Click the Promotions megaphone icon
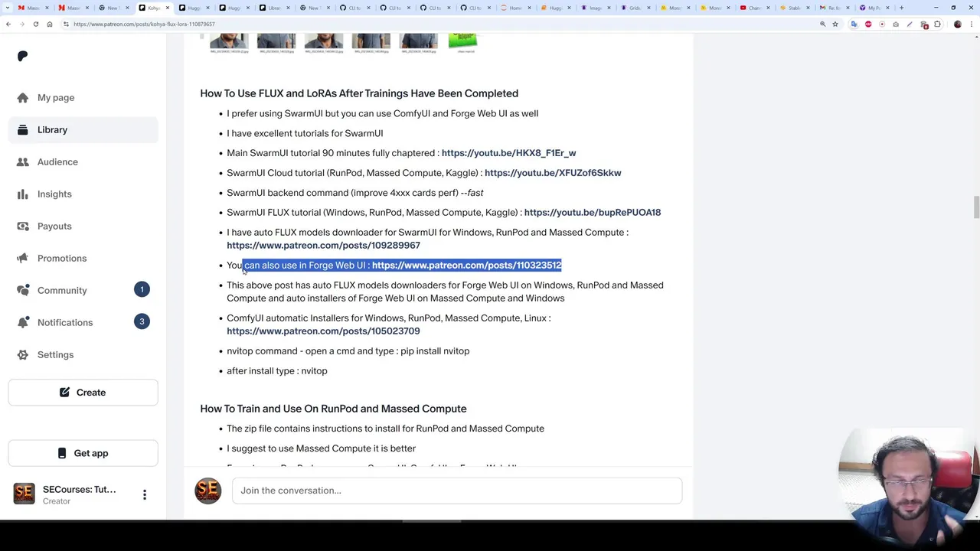The width and height of the screenshot is (980, 551). click(23, 259)
